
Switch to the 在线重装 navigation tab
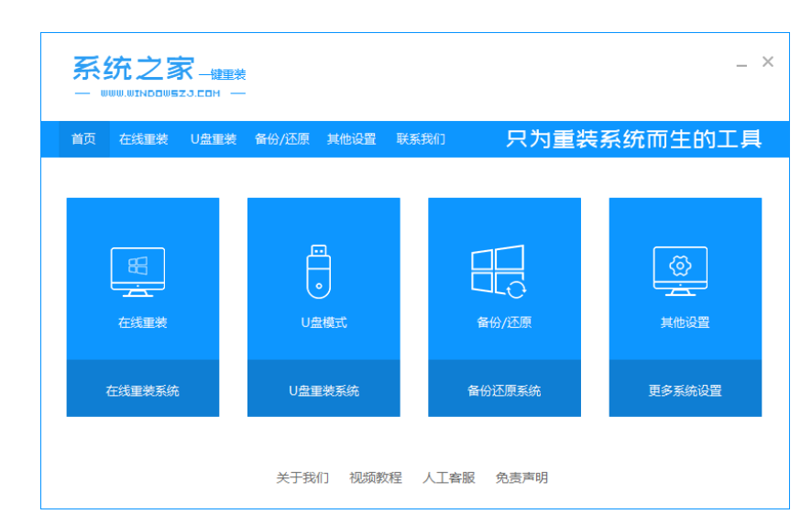point(143,139)
